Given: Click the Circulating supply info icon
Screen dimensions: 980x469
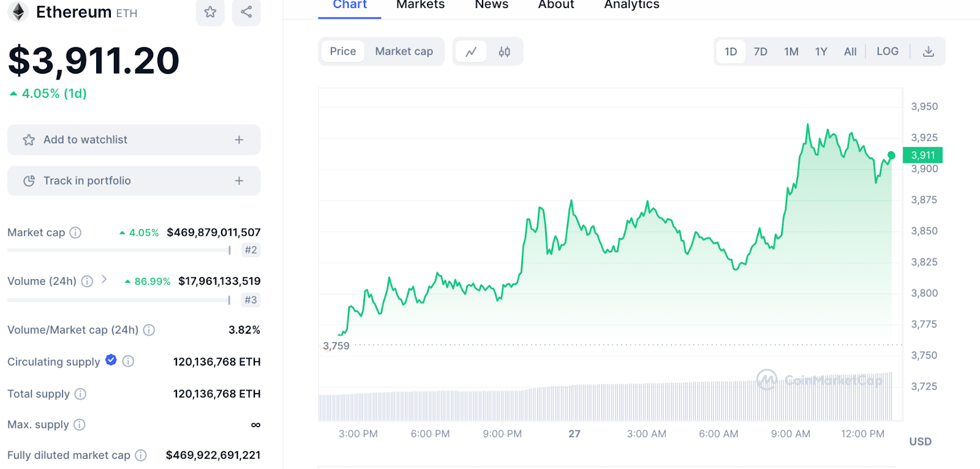Looking at the screenshot, I should coord(128,361).
